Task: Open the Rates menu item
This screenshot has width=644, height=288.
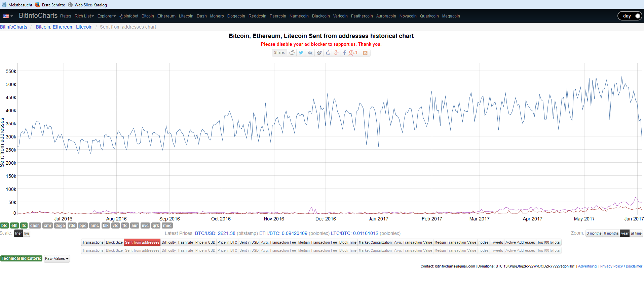Action: coord(66,16)
